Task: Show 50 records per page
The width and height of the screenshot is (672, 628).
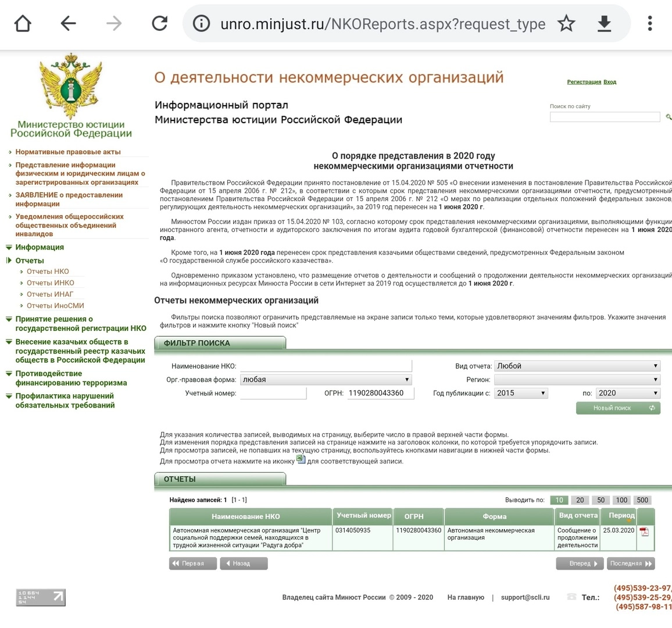Action: (600, 500)
